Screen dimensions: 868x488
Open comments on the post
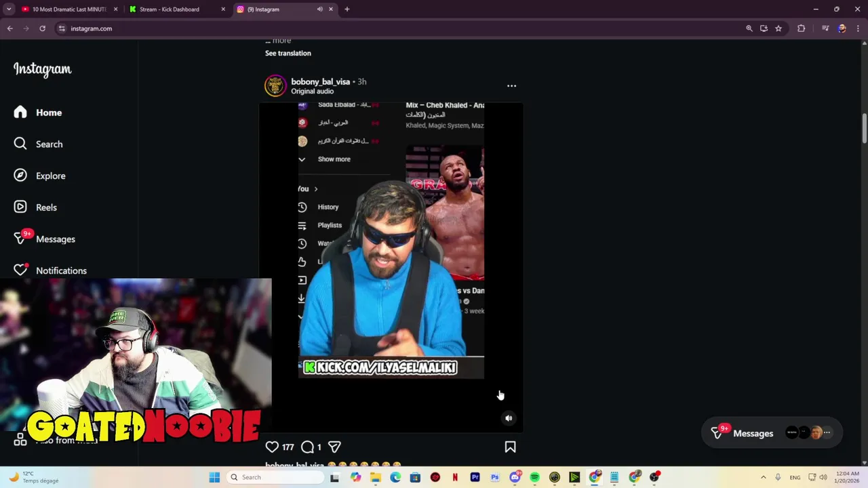(x=307, y=447)
